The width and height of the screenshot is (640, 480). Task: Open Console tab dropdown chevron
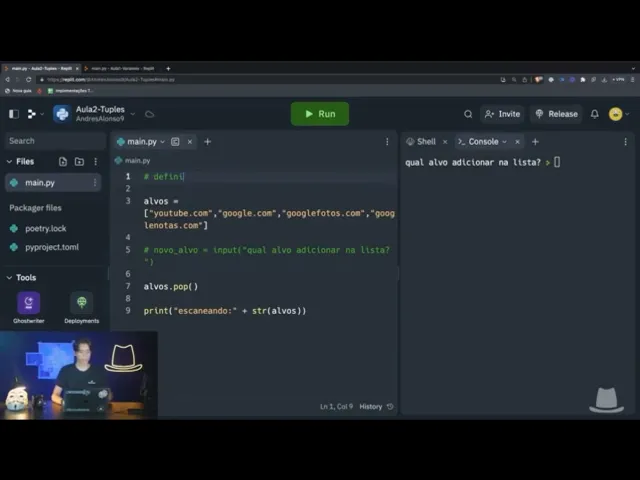pyautogui.click(x=504, y=142)
